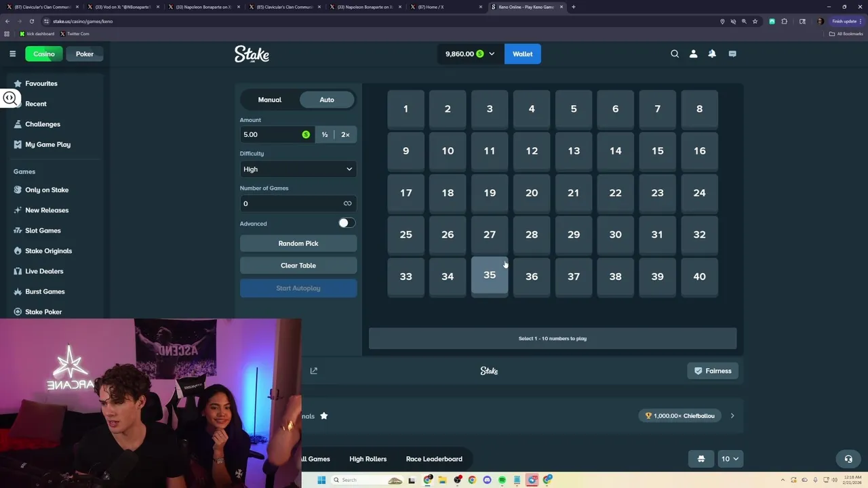Viewport: 868px width, 488px height.
Task: Favourite the game with star icon
Action: (324, 415)
